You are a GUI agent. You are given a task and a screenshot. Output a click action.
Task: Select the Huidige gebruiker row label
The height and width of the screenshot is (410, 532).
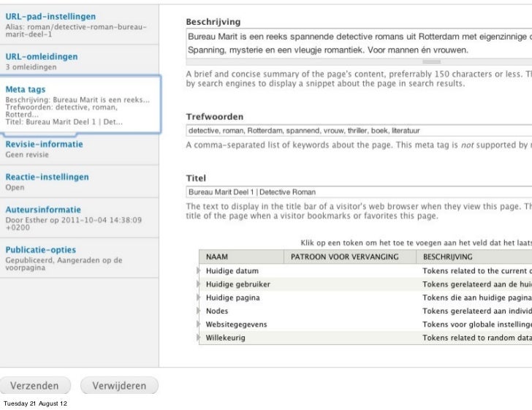coord(237,284)
